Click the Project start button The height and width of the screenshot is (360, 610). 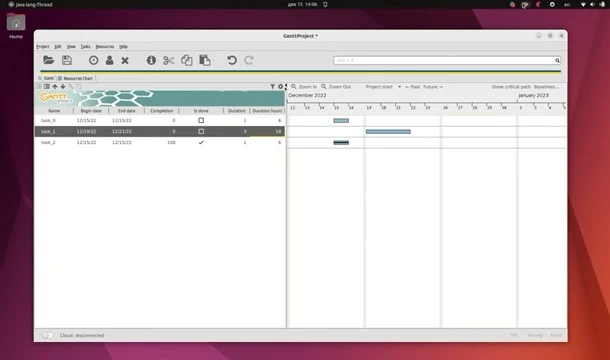tap(379, 86)
